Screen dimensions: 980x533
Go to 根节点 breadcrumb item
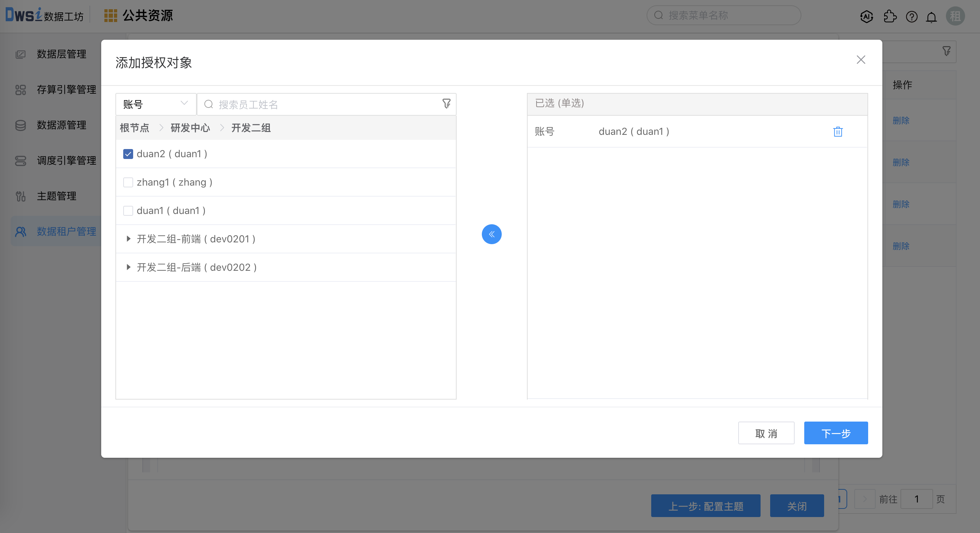134,128
